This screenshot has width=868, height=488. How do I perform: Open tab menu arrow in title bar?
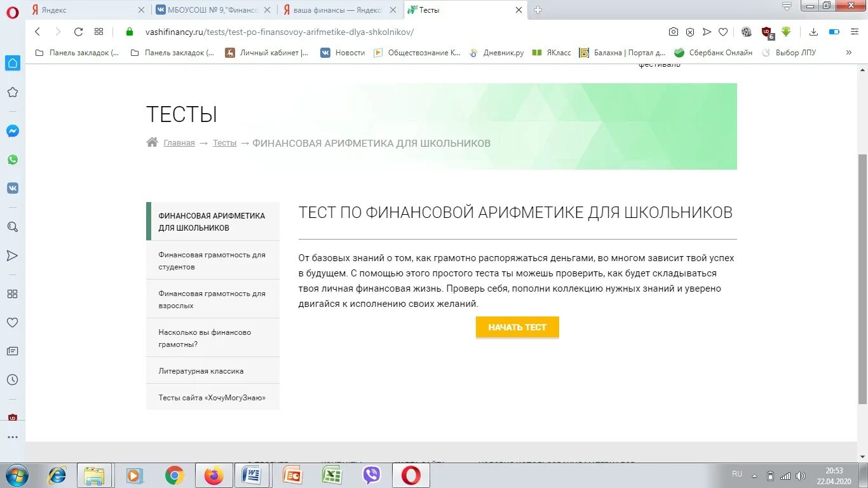(x=787, y=7)
